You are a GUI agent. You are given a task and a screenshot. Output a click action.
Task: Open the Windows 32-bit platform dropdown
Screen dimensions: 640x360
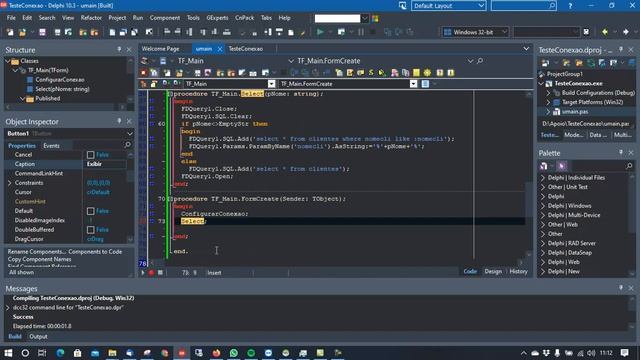[x=504, y=32]
